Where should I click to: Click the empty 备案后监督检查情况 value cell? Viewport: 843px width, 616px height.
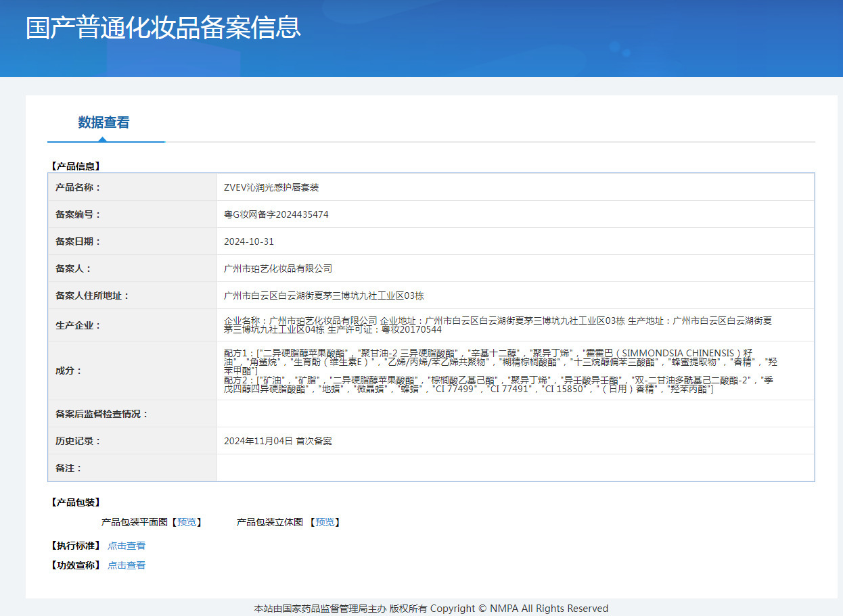coord(515,414)
